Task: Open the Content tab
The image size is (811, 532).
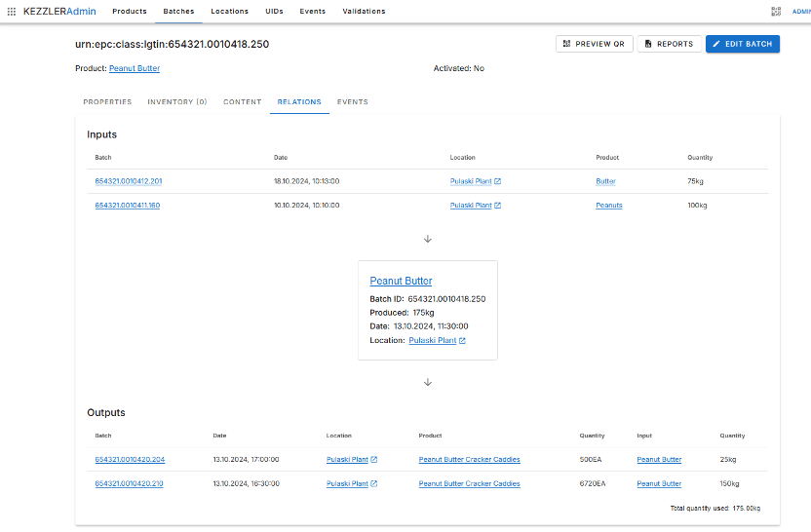Action: click(x=242, y=101)
